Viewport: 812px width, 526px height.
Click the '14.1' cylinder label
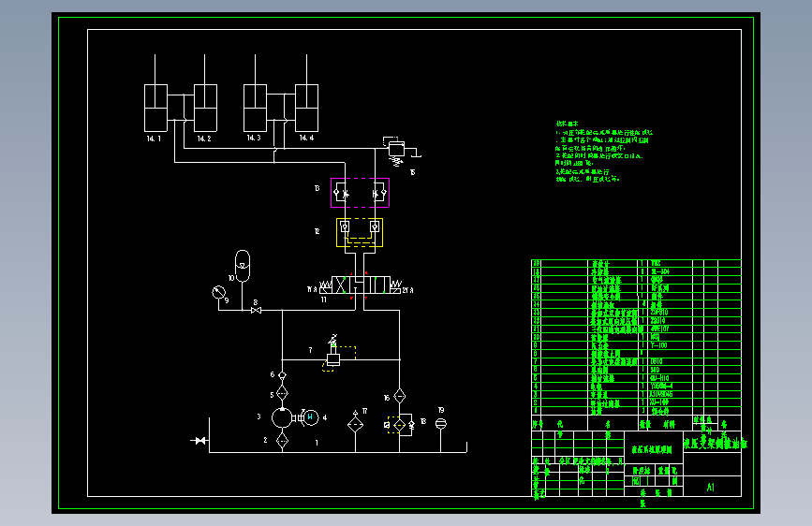(x=154, y=139)
